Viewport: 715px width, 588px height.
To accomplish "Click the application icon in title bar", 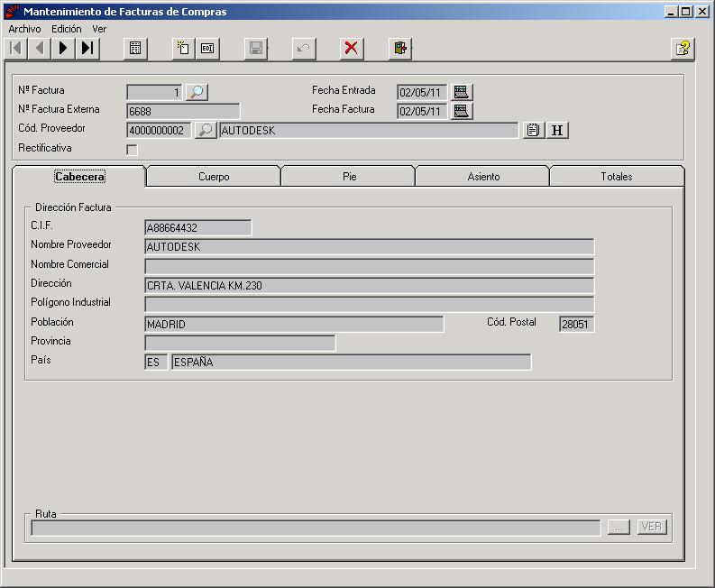I will pyautogui.click(x=13, y=12).
